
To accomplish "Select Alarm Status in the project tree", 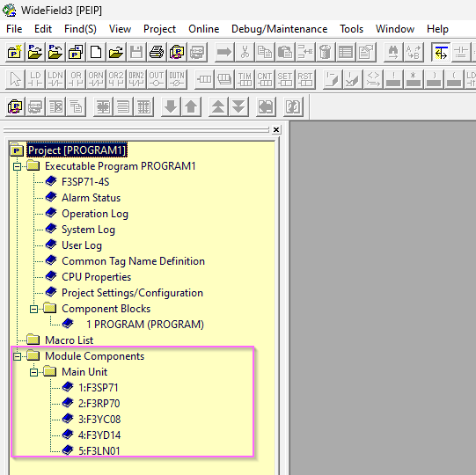I will (x=92, y=198).
